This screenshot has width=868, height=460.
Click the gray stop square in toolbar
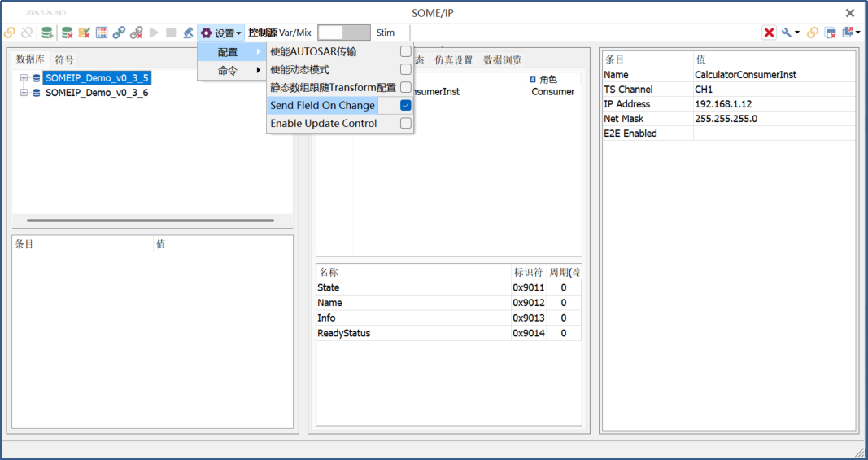171,33
